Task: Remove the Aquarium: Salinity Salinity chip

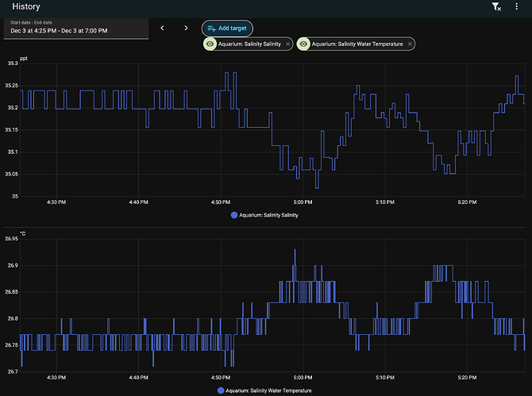Action: point(287,44)
